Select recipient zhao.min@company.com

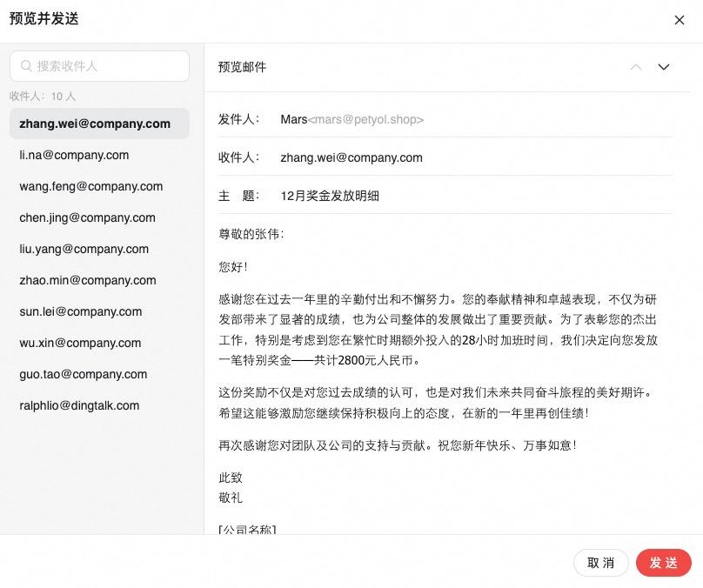click(87, 280)
